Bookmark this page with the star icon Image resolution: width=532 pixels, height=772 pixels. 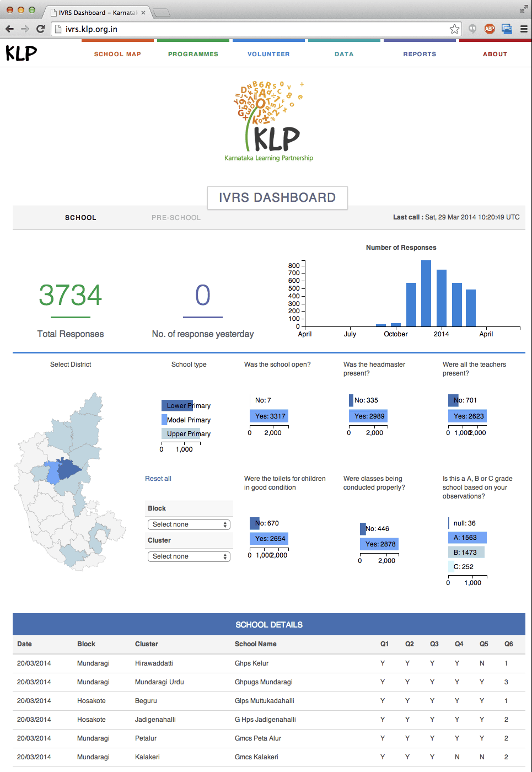pos(454,29)
